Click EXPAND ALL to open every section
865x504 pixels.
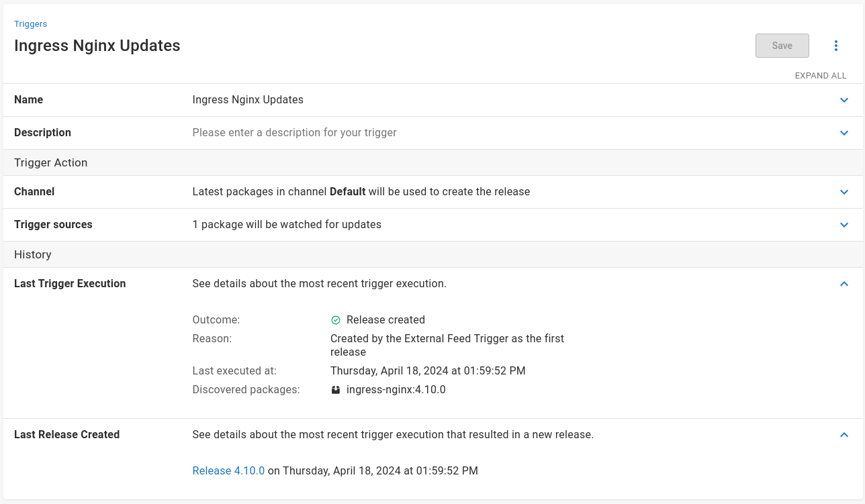click(x=820, y=76)
